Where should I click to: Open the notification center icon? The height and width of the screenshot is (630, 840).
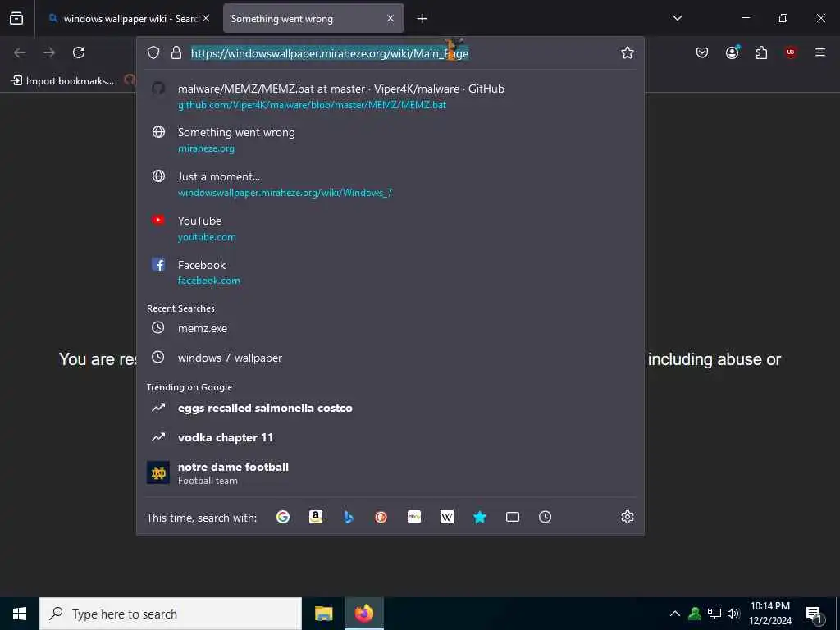pos(815,614)
